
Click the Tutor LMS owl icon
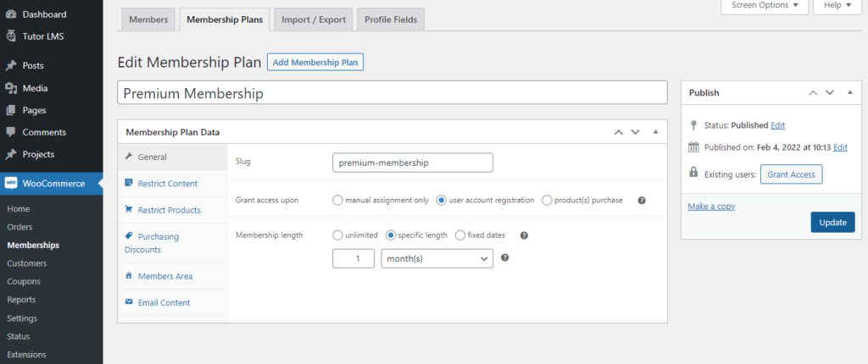(x=11, y=36)
